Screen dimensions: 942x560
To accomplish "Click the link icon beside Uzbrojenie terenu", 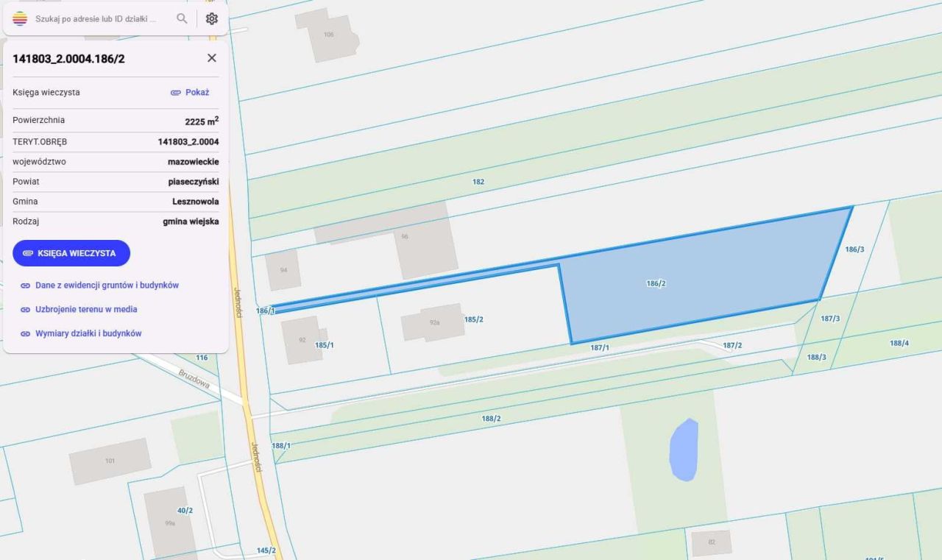I will coord(25,310).
